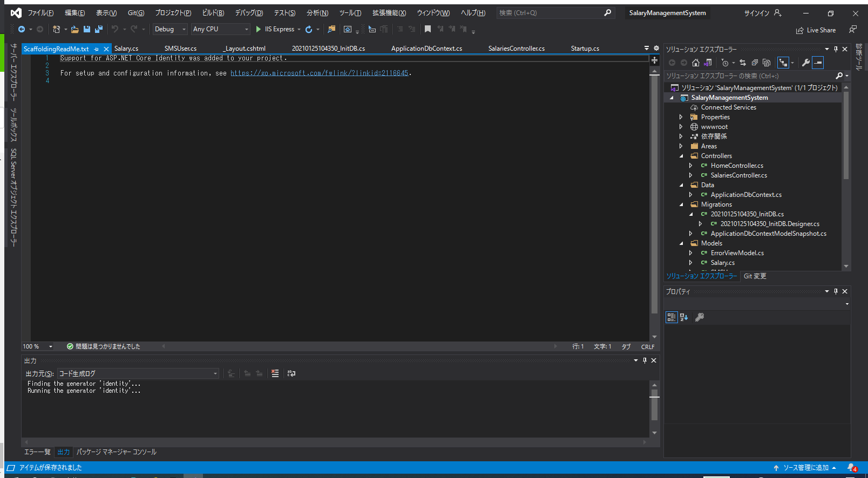
Task: Open Solution Explorer's Properties wrench icon
Action: (806, 63)
